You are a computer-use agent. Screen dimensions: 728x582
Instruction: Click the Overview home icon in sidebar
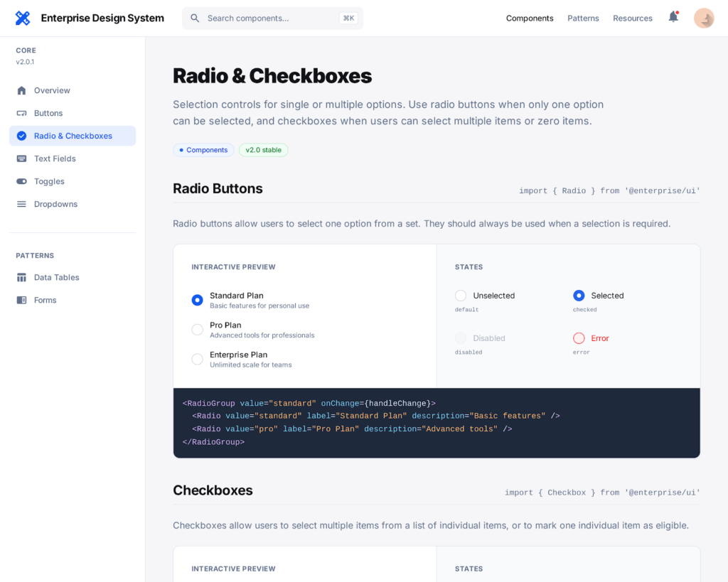click(21, 90)
